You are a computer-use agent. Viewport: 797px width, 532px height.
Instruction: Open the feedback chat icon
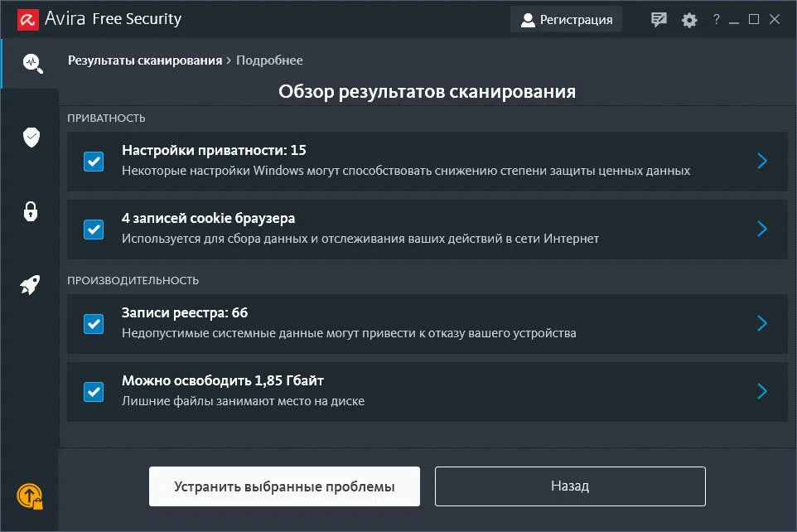(659, 20)
